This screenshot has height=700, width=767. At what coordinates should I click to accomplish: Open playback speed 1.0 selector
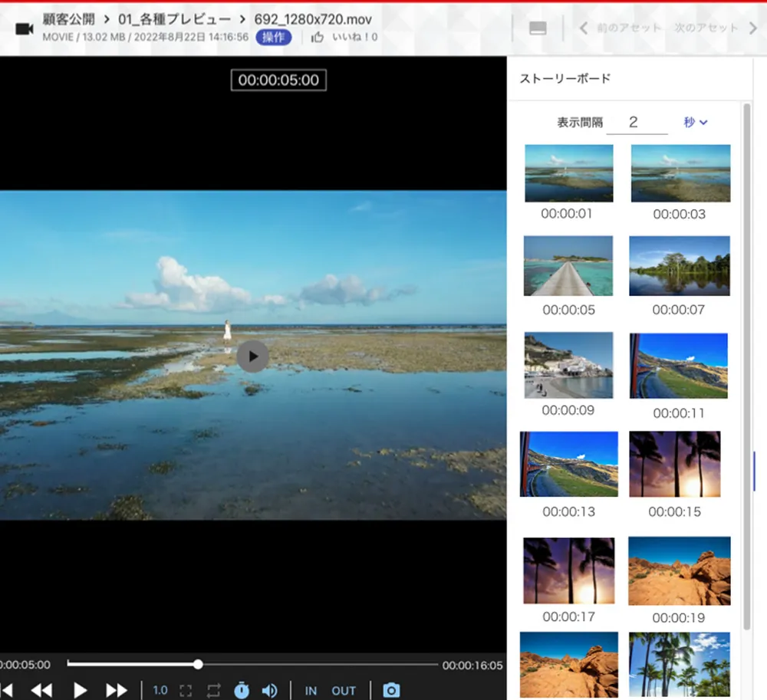coord(160,690)
